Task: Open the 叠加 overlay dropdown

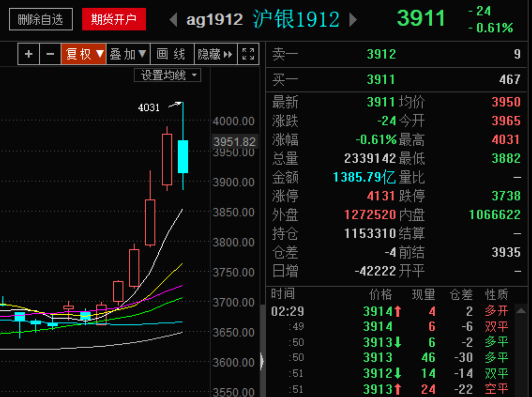Action: click(x=128, y=54)
